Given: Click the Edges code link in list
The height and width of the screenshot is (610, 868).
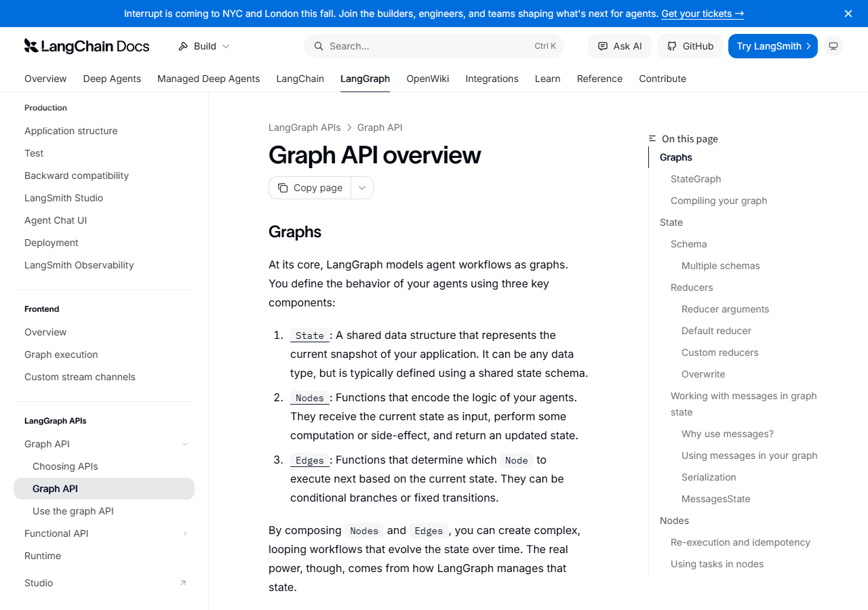Looking at the screenshot, I should click(x=310, y=460).
